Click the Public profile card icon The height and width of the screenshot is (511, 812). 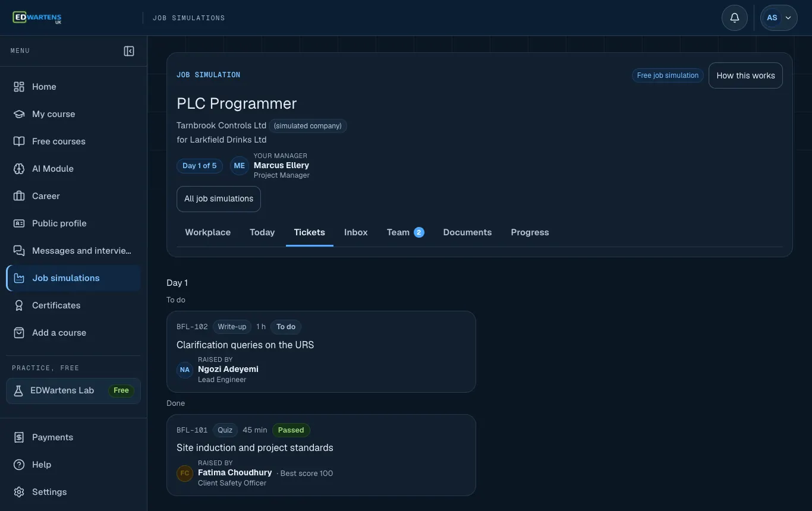19,223
